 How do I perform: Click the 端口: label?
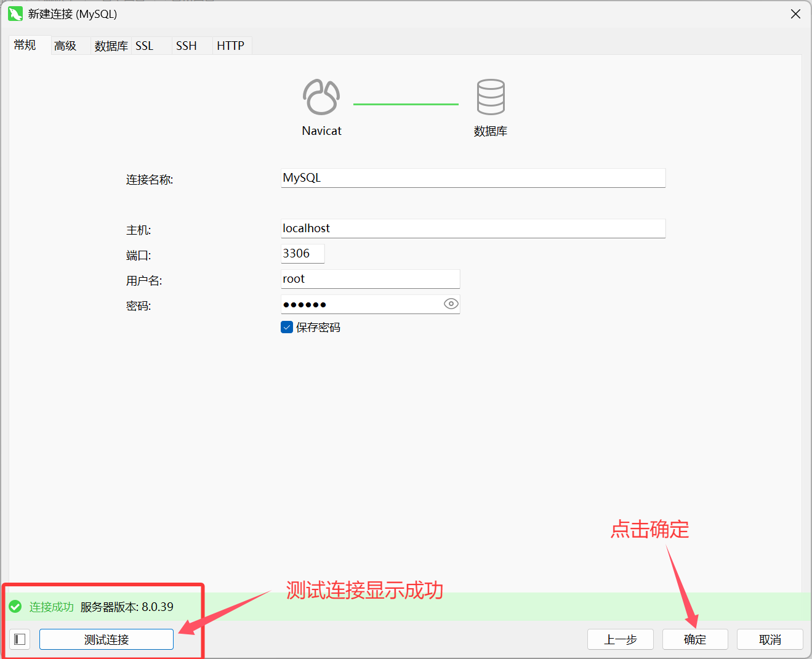pos(139,256)
